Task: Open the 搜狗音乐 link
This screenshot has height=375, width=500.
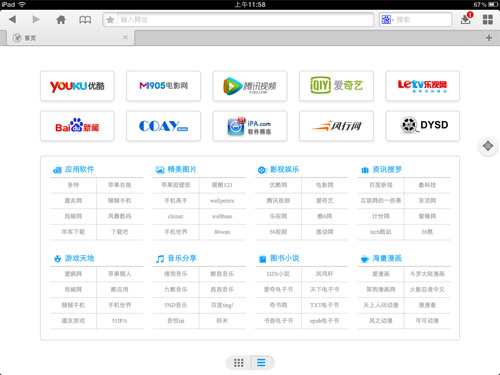Action: pyautogui.click(x=176, y=274)
